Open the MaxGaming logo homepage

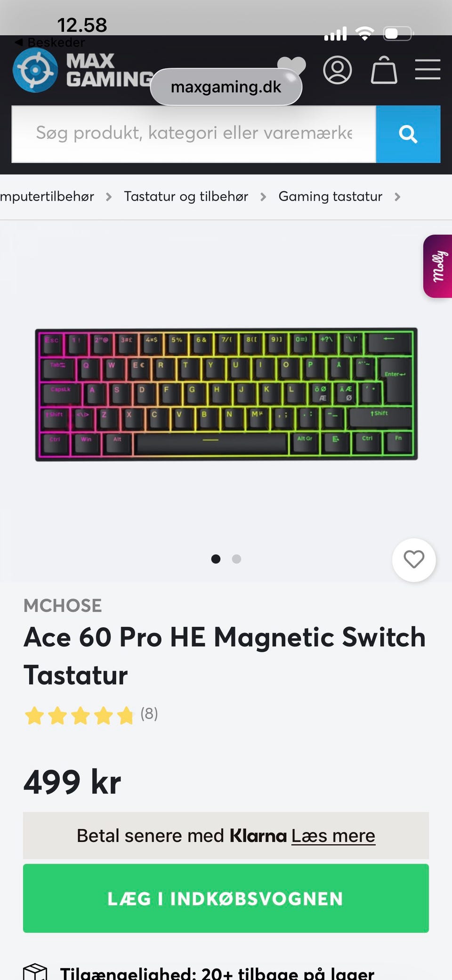pos(83,71)
